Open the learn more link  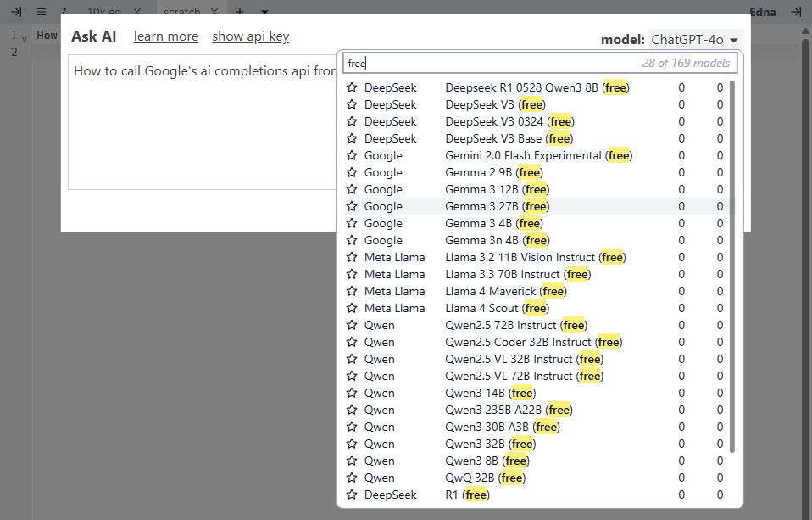166,36
